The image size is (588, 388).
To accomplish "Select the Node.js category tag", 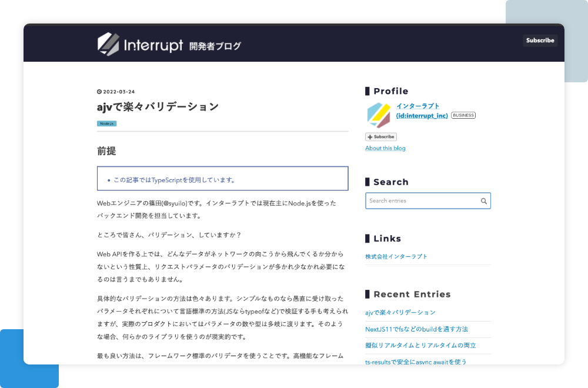I will coord(106,123).
